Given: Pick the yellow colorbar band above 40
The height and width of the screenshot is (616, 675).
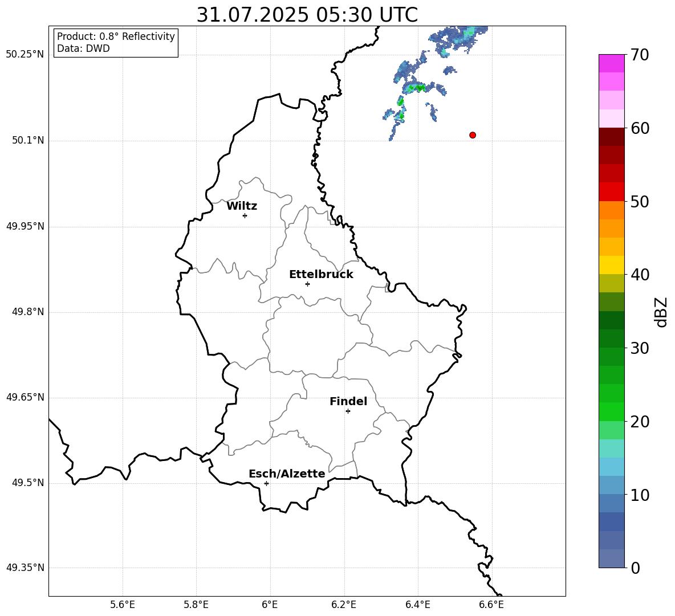Looking at the screenshot, I should [611, 266].
